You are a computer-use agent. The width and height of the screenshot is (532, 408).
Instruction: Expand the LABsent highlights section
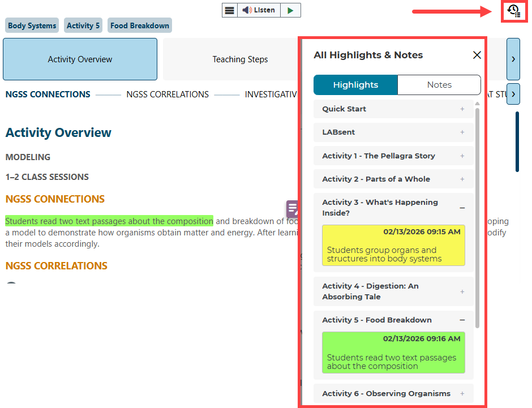(x=393, y=132)
